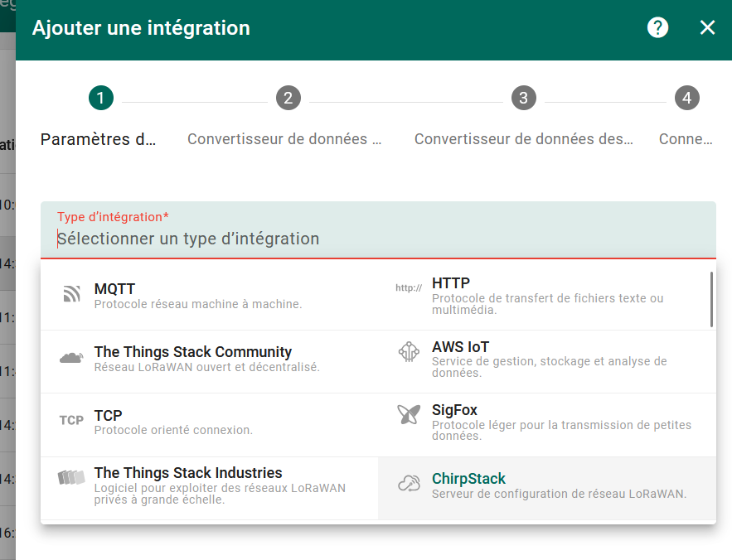Click the ChirpStack cloud icon
Image resolution: width=732 pixels, height=560 pixels.
(x=409, y=484)
